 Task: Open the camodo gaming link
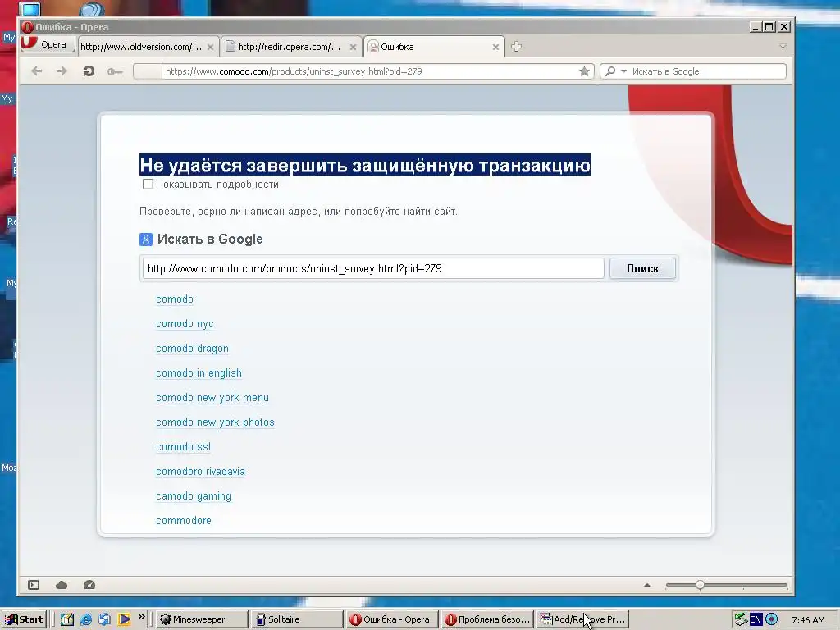point(194,496)
